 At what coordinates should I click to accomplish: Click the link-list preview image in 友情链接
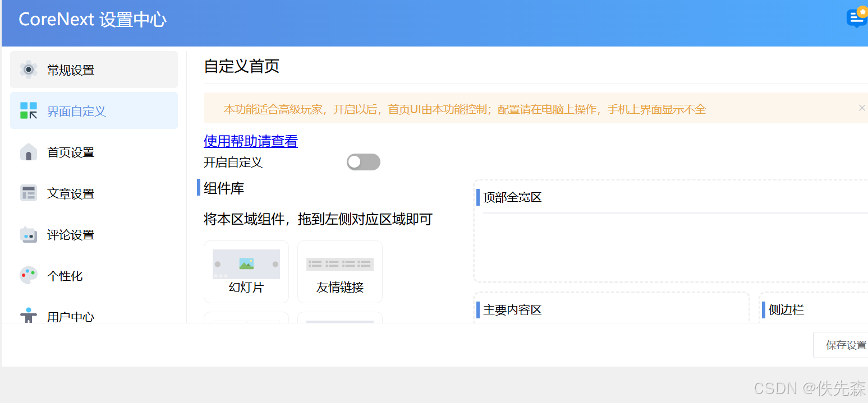point(340,264)
